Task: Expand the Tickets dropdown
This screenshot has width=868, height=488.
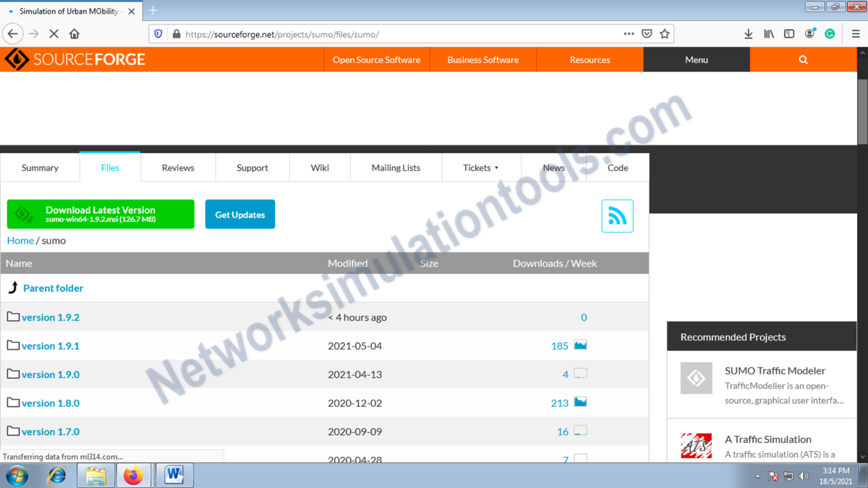Action: click(x=481, y=168)
